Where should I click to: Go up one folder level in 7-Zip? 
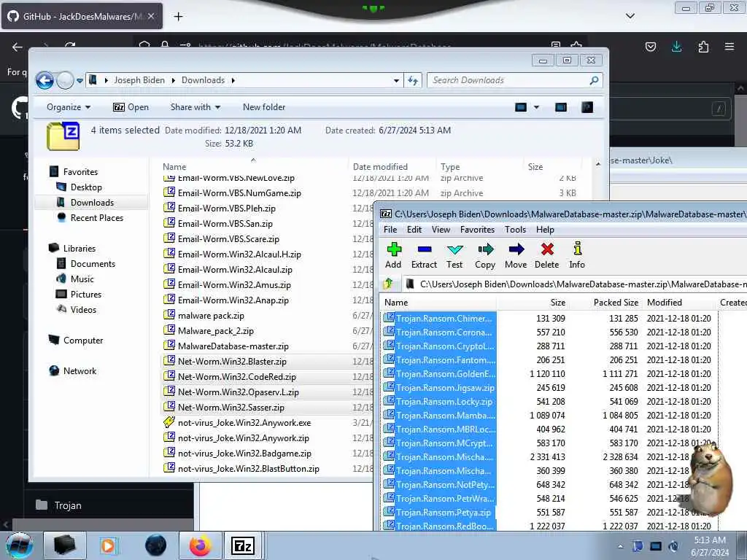pyautogui.click(x=388, y=284)
